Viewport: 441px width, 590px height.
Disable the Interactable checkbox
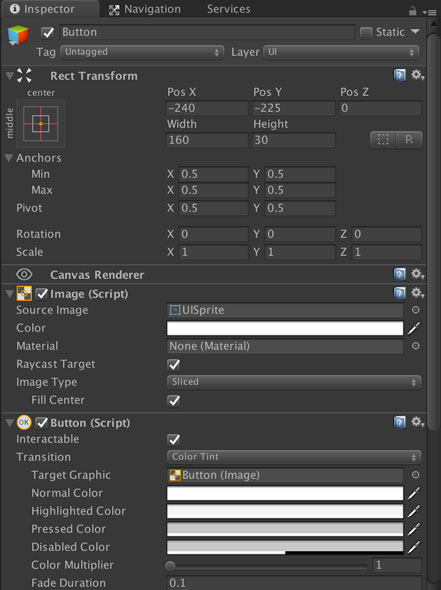coord(173,439)
